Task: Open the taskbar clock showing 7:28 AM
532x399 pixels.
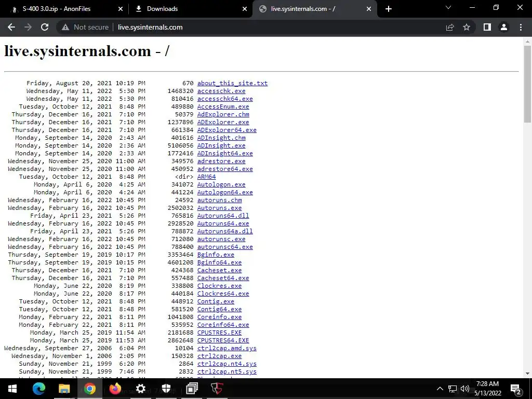Action: (x=487, y=389)
